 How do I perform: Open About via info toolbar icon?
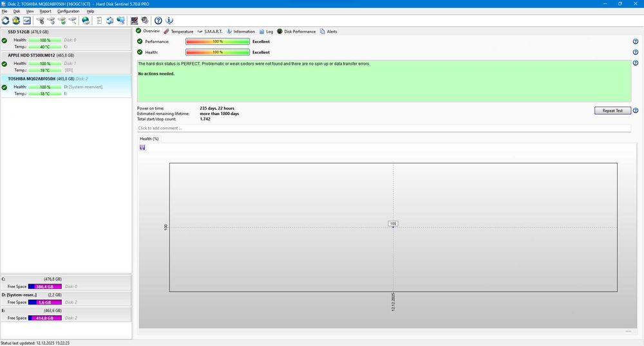169,21
